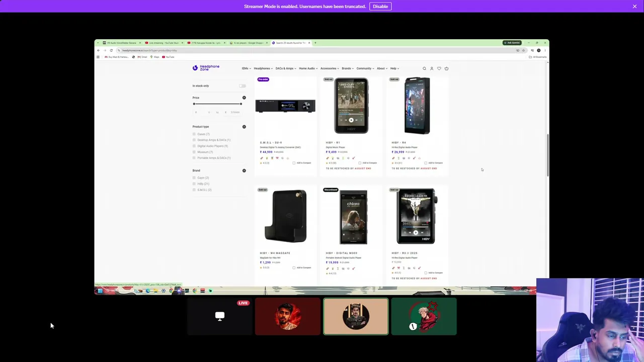Toggle the In stock only switch

243,85
